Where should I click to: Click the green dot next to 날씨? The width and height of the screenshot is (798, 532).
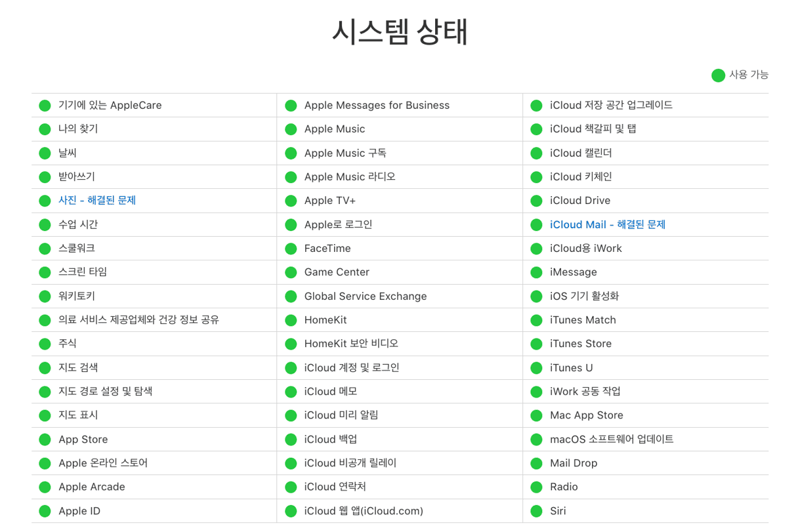[x=45, y=153]
